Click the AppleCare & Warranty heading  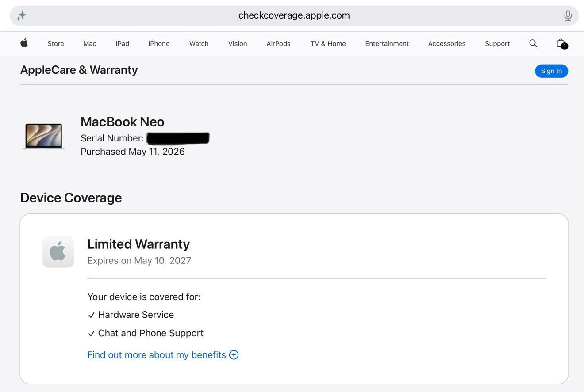79,70
